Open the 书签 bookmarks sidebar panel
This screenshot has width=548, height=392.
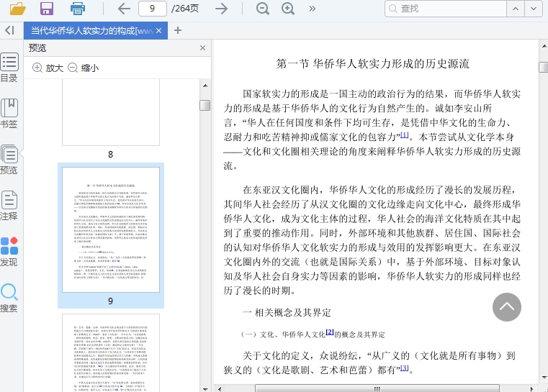tap(9, 113)
